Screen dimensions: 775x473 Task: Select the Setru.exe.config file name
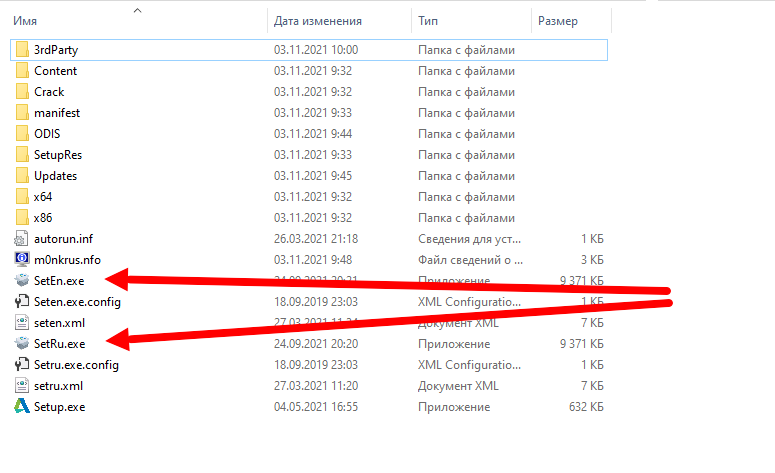pos(76,365)
